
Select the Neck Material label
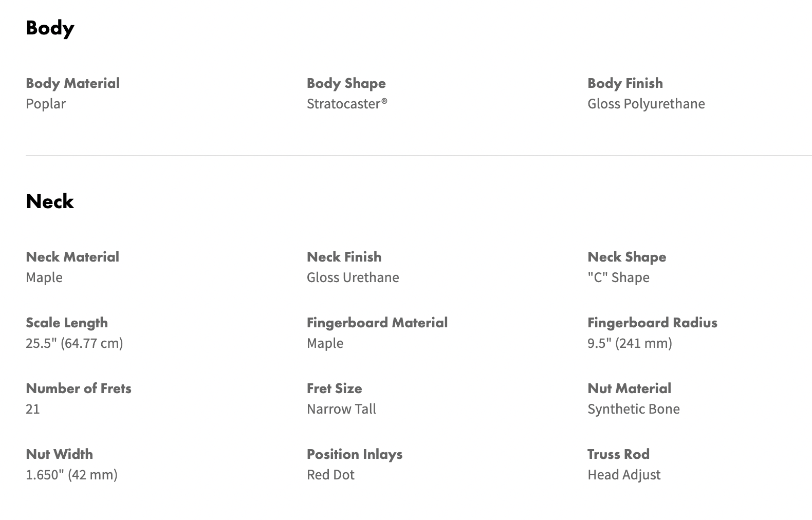pyautogui.click(x=72, y=257)
